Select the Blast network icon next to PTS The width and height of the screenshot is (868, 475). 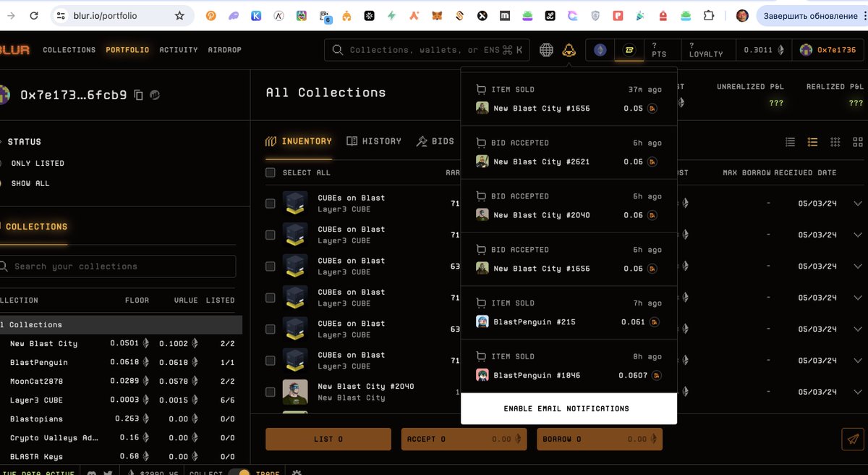[x=629, y=50]
